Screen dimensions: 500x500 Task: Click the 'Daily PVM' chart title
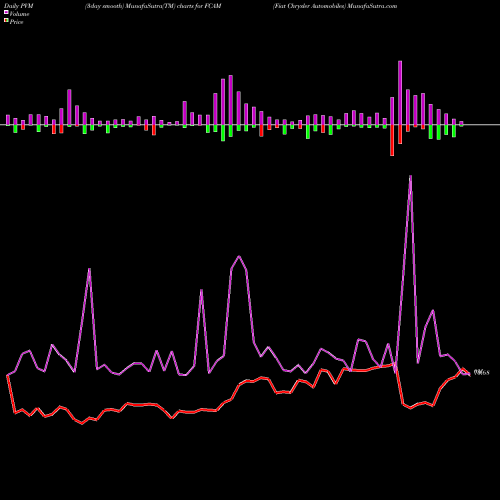click(x=19, y=6)
